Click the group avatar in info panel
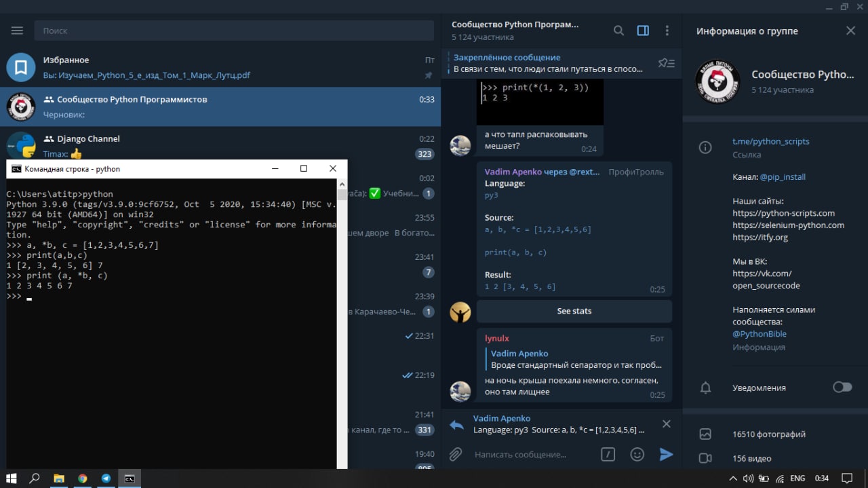Viewport: 868px width, 488px height. tap(718, 81)
